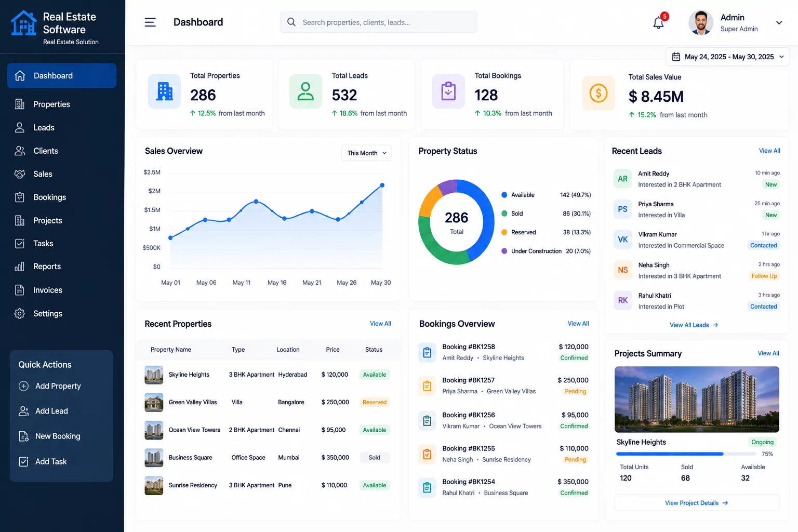Click the Real Estate Software house logo

click(24, 23)
